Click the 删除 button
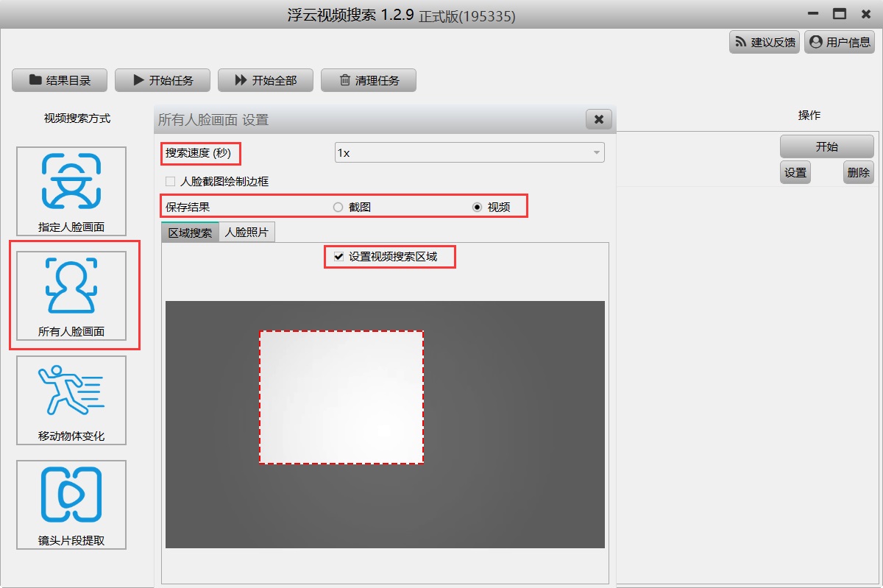 point(858,173)
